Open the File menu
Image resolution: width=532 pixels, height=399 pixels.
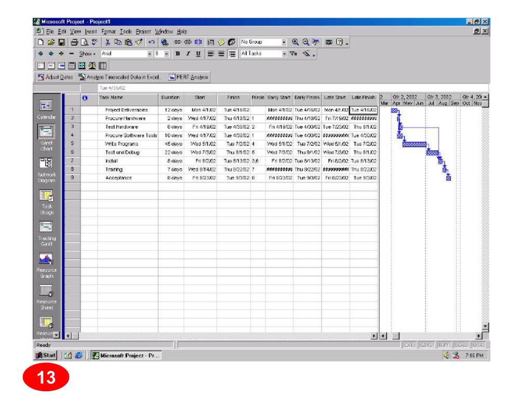[x=50, y=32]
